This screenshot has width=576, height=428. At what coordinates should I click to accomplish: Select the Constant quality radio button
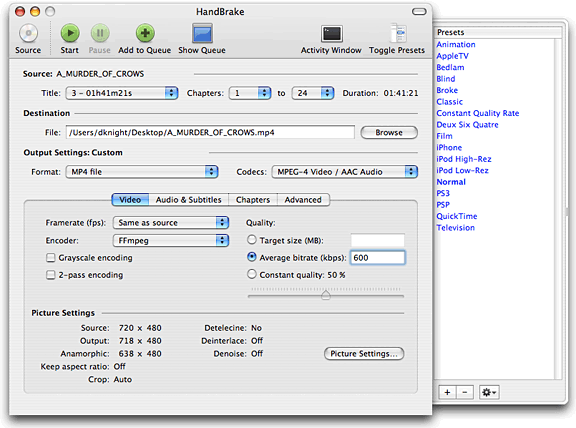[252, 274]
